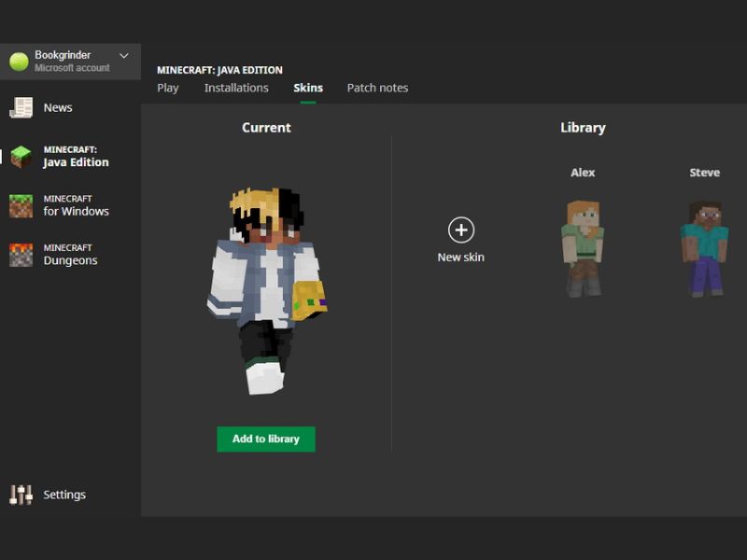This screenshot has height=560, width=747.
Task: Click the Current section heading
Action: 266,128
